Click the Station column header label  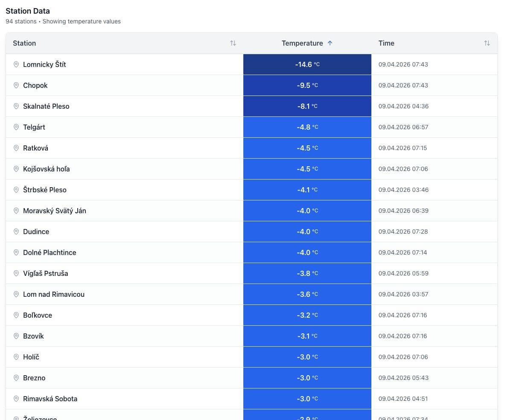(24, 43)
